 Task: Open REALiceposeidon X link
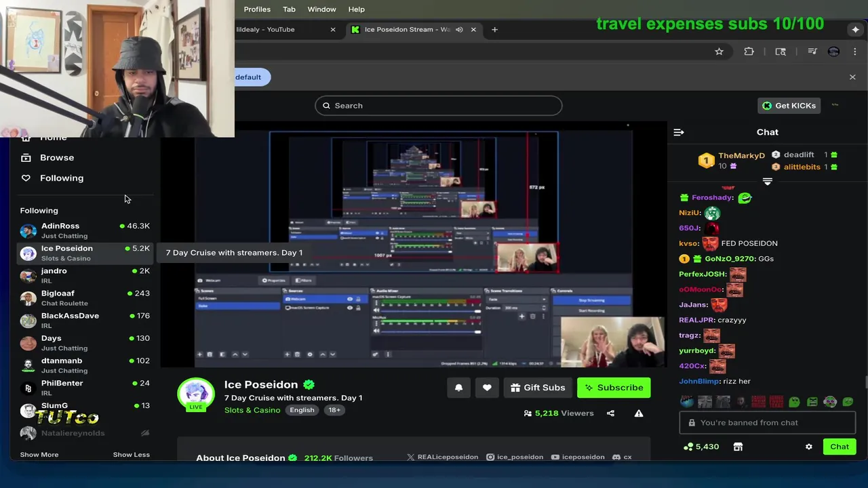tap(442, 457)
